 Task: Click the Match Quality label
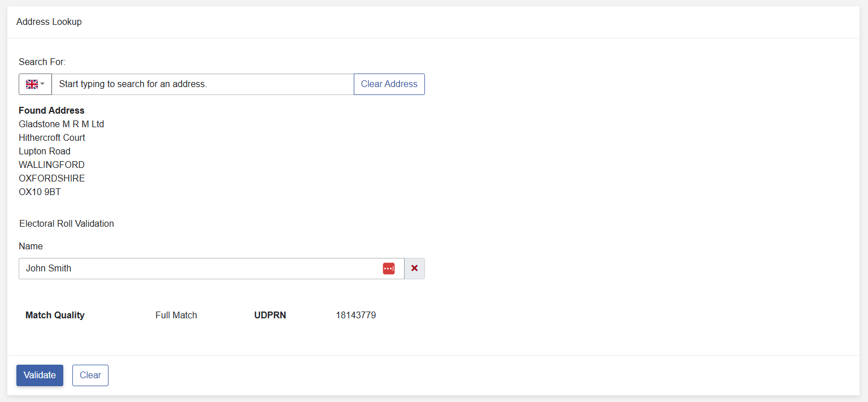(55, 315)
